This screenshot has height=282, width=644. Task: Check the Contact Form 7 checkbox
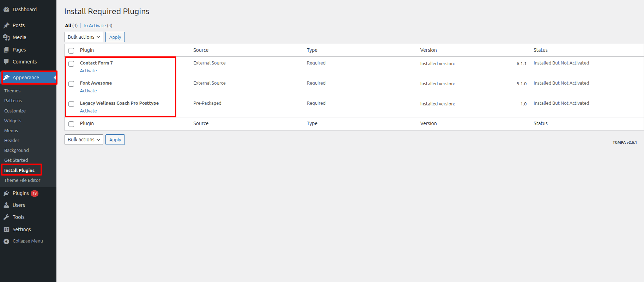[x=71, y=64]
